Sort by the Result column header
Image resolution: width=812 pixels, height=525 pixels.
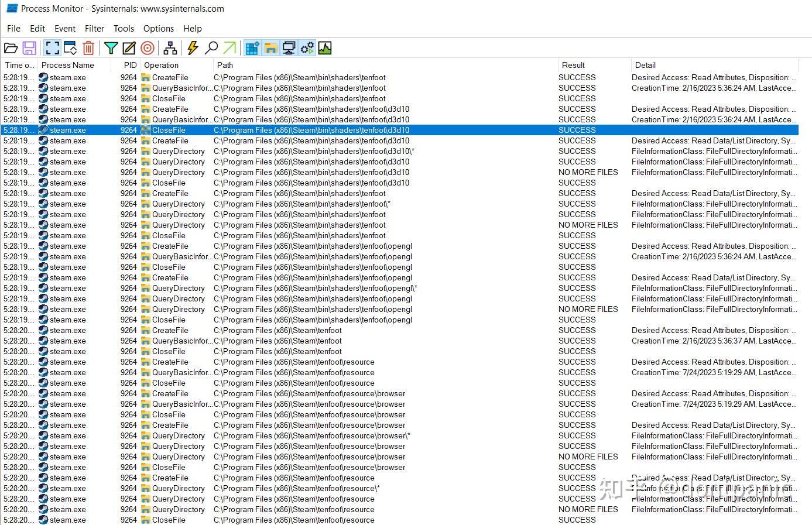[594, 65]
